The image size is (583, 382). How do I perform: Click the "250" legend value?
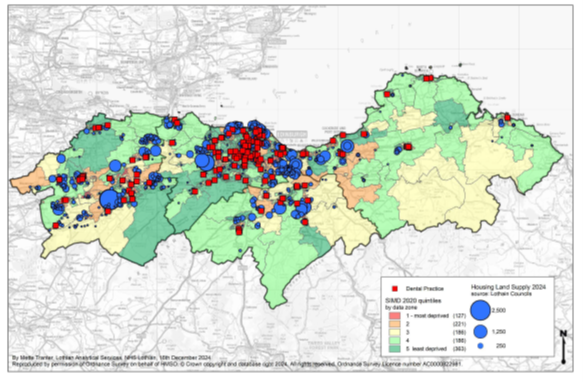501,346
